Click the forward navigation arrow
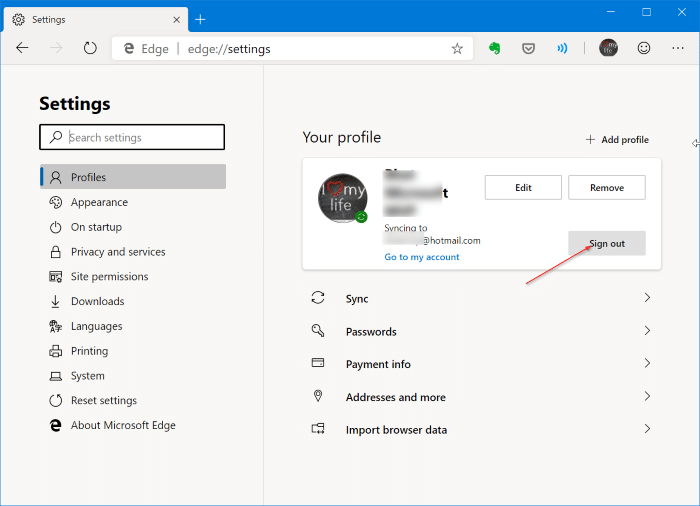Screen dimensions: 700x506 pyautogui.click(x=56, y=48)
